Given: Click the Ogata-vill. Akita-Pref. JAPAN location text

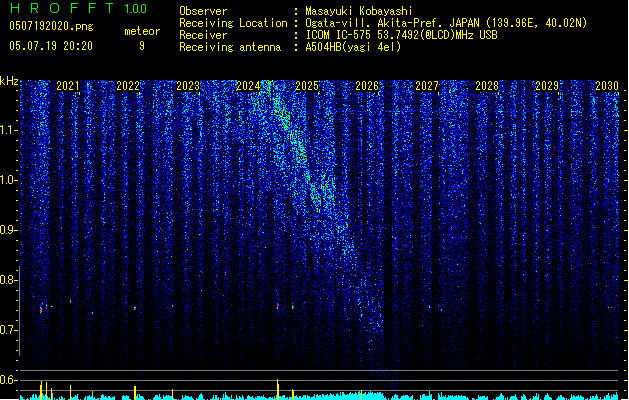Looking at the screenshot, I should pos(446,23).
